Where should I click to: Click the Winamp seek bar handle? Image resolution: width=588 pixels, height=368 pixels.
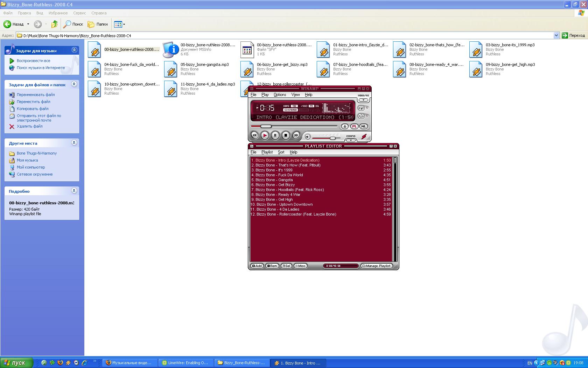[266, 126]
